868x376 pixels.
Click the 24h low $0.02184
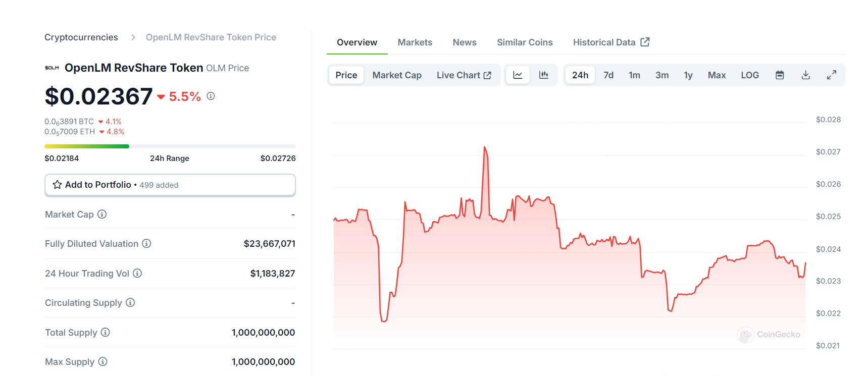point(62,158)
